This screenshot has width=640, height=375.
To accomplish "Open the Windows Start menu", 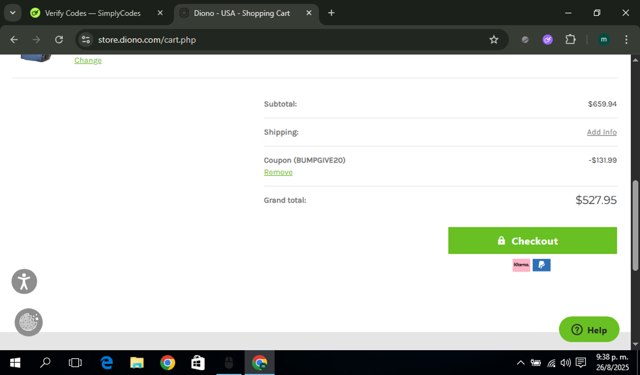I will pos(15,362).
